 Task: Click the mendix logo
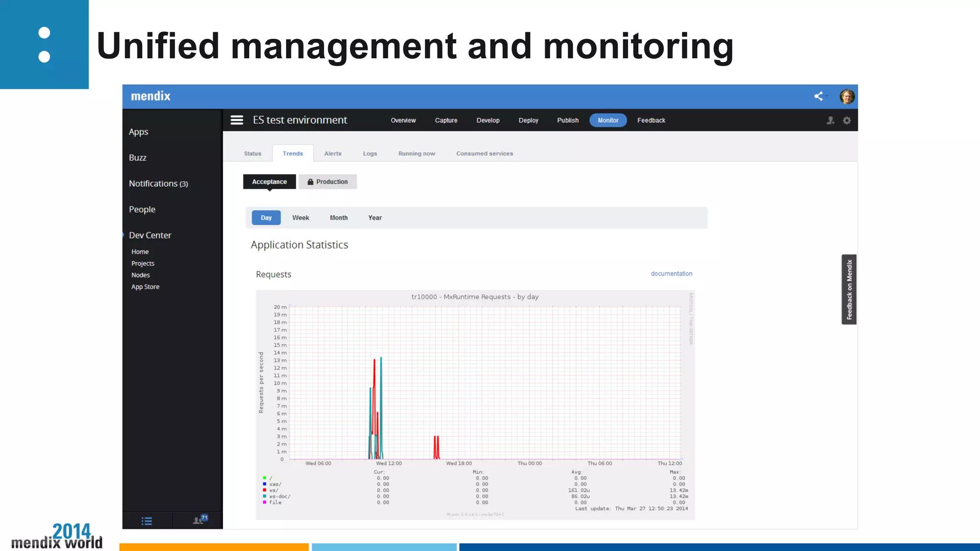tap(151, 96)
